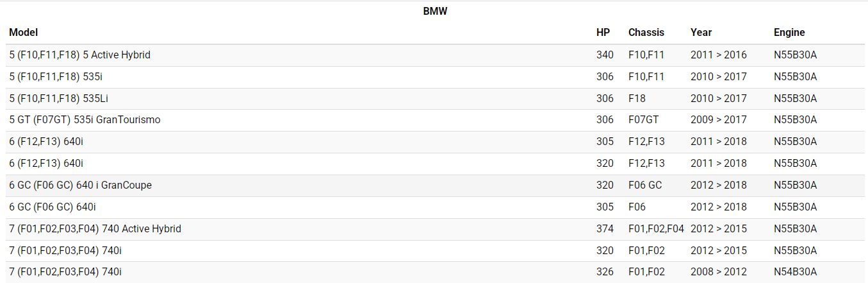This screenshot has height=283, width=868.
Task: Click the 2008 > 2012 year range
Action: pyautogui.click(x=718, y=272)
